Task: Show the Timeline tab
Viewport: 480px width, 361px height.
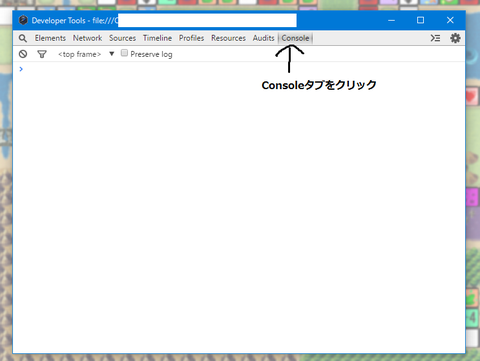Action: pyautogui.click(x=157, y=38)
